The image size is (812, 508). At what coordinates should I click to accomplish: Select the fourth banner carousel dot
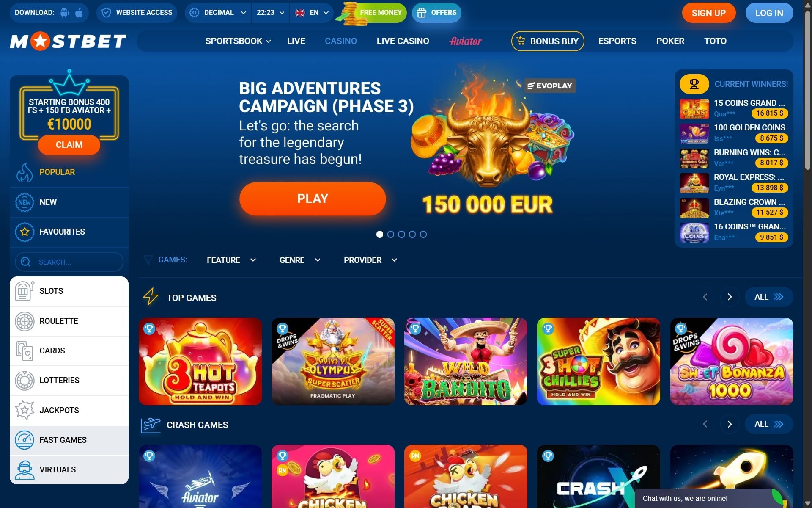412,234
